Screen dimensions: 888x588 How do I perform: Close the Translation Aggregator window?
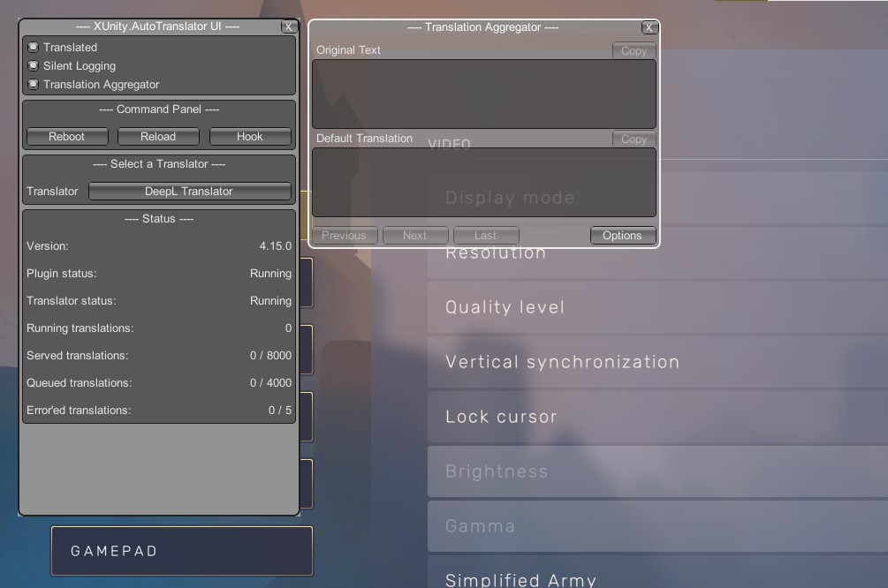tap(649, 27)
